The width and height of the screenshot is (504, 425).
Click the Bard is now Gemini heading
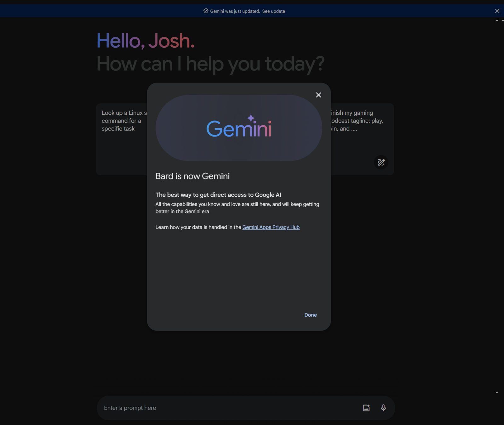[x=192, y=176]
